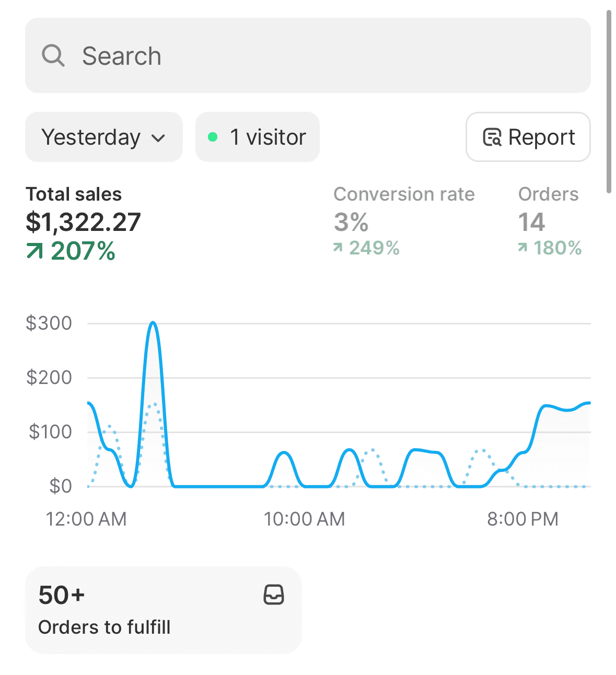Click the green live visitor dot
This screenshot has width=616, height=675.
click(x=213, y=137)
